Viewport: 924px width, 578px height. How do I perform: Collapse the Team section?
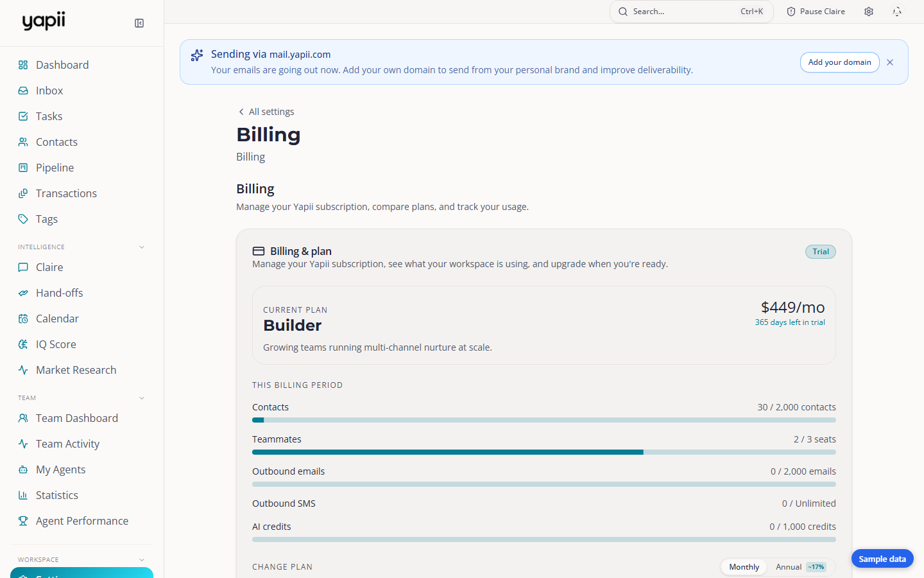[x=142, y=398]
